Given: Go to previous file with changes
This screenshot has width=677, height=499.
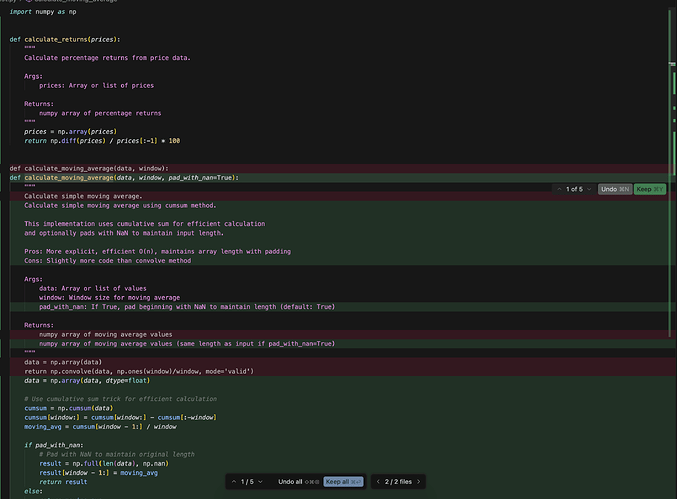Looking at the screenshot, I should [378, 482].
